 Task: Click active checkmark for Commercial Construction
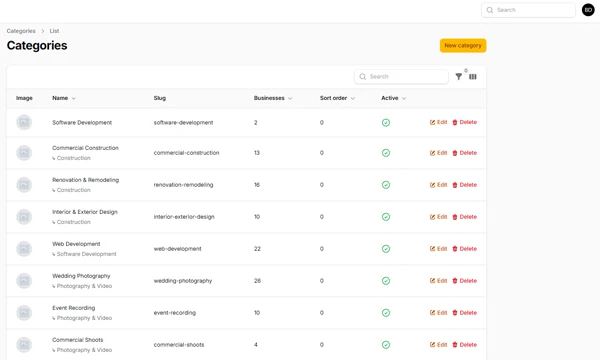[x=386, y=153]
